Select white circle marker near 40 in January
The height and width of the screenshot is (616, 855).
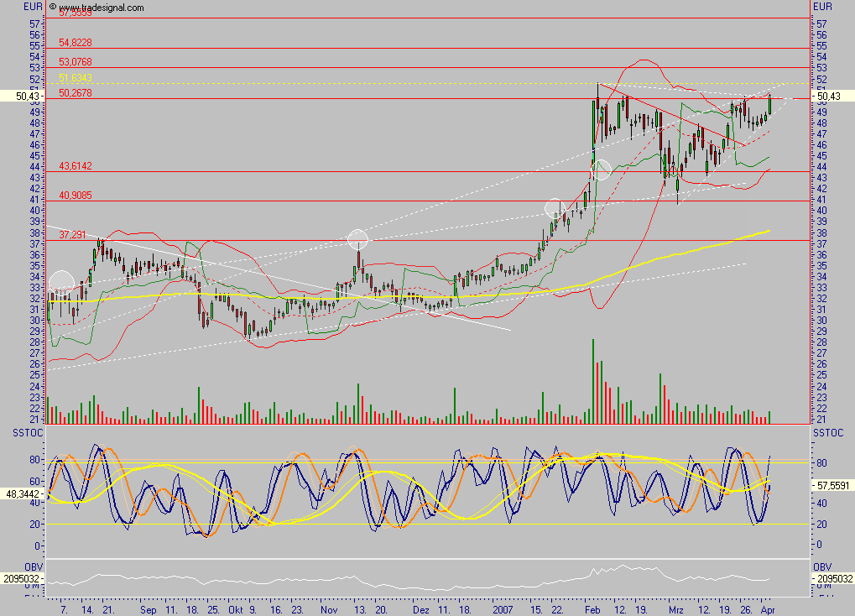555,208
